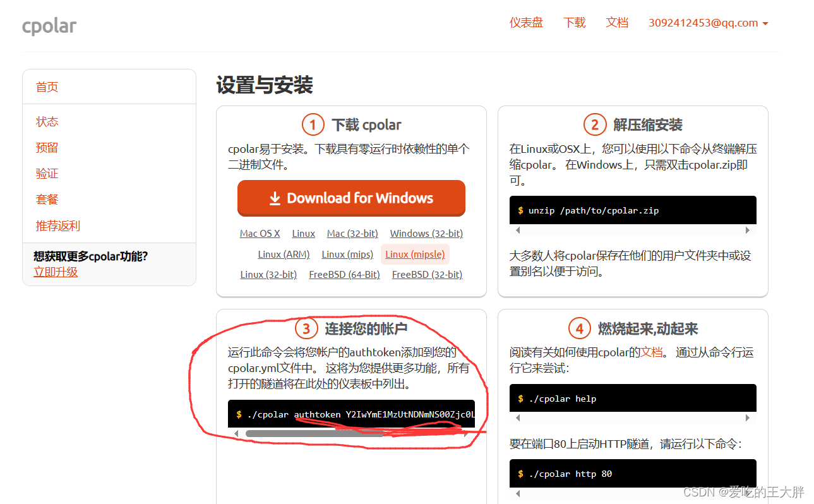This screenshot has height=504, width=814.
Task: Open the 仪表盘 menu item
Action: tap(525, 22)
